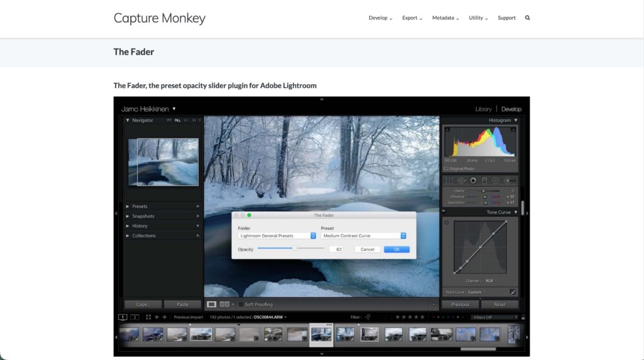Screen dimensions: 644x360
Task: Check the Original Photo checkbox
Action: tap(446, 169)
